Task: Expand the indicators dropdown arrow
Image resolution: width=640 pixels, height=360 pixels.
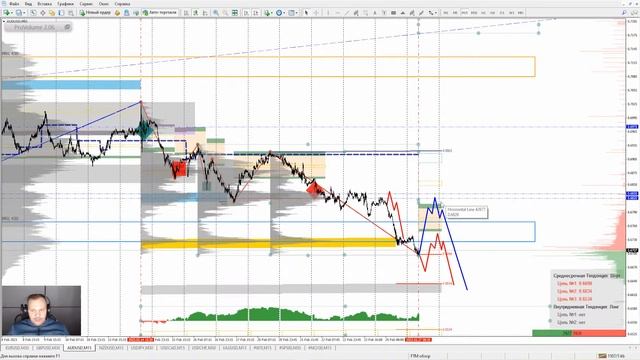Action: point(272,13)
